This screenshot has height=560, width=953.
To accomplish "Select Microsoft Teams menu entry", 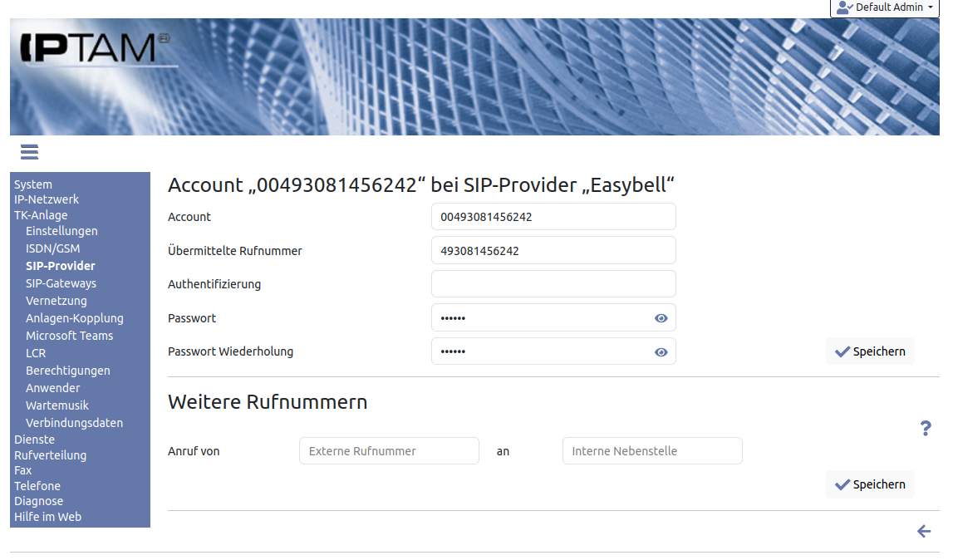I will (x=69, y=336).
